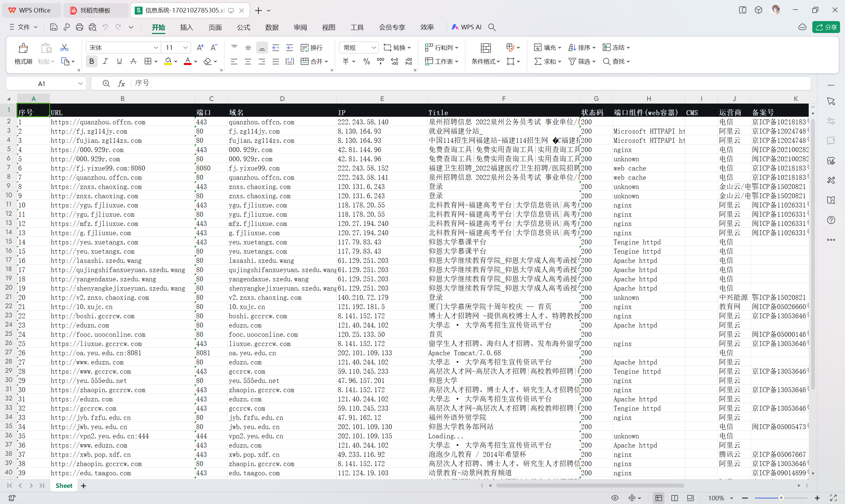Open the font size dropdown
Image resolution: width=845 pixels, height=504 pixels.
185,47
